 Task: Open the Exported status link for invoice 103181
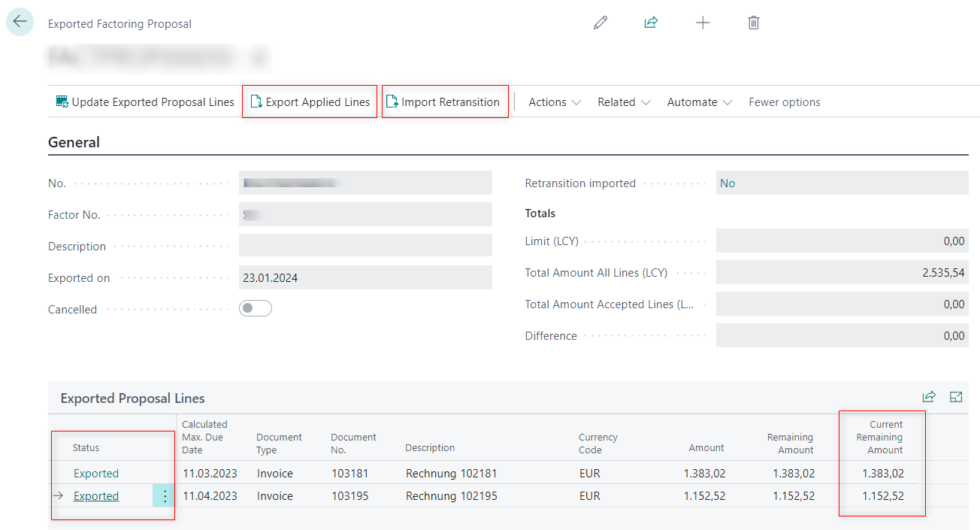pos(96,474)
